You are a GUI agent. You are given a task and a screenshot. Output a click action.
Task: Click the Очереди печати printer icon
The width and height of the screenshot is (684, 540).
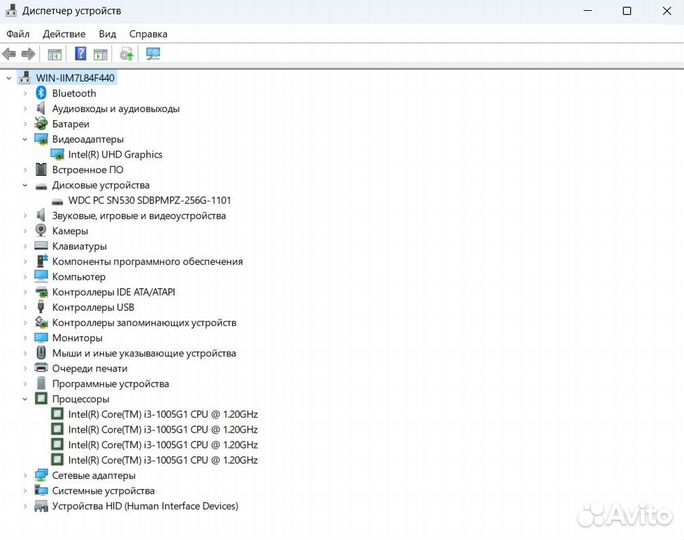(41, 368)
